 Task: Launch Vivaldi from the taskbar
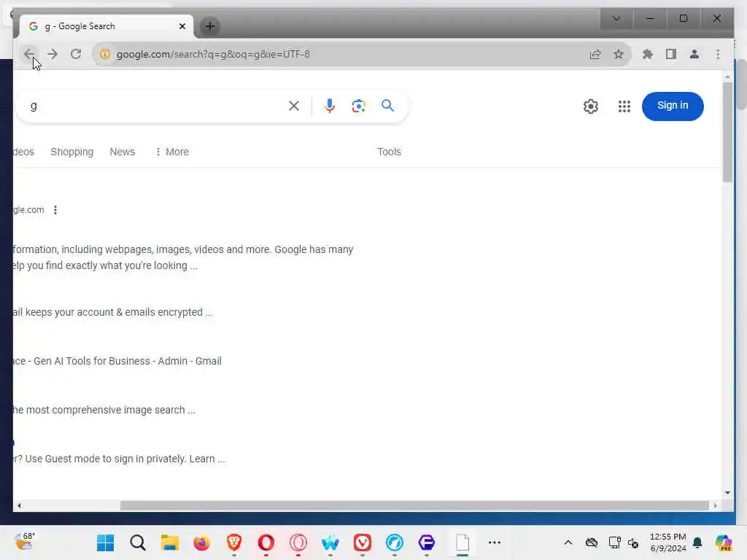pos(363,542)
